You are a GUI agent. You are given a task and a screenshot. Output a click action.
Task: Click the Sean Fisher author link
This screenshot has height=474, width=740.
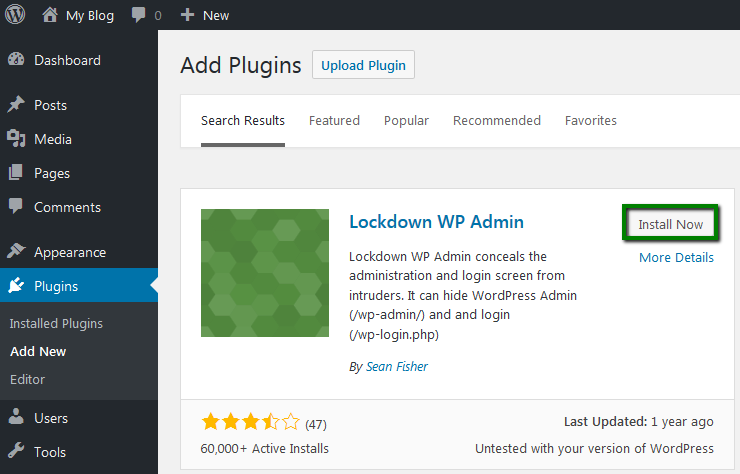396,367
